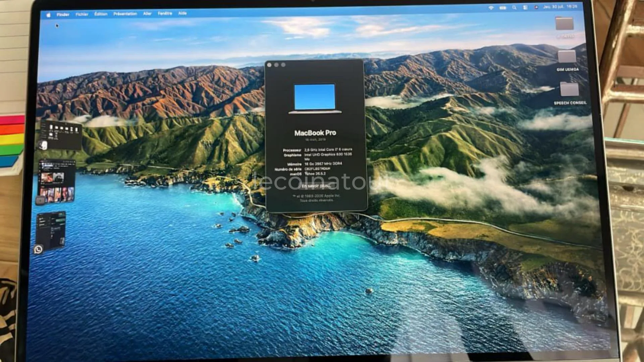Open the Finder menu
Image resolution: width=644 pixels, height=362 pixels.
pos(63,14)
